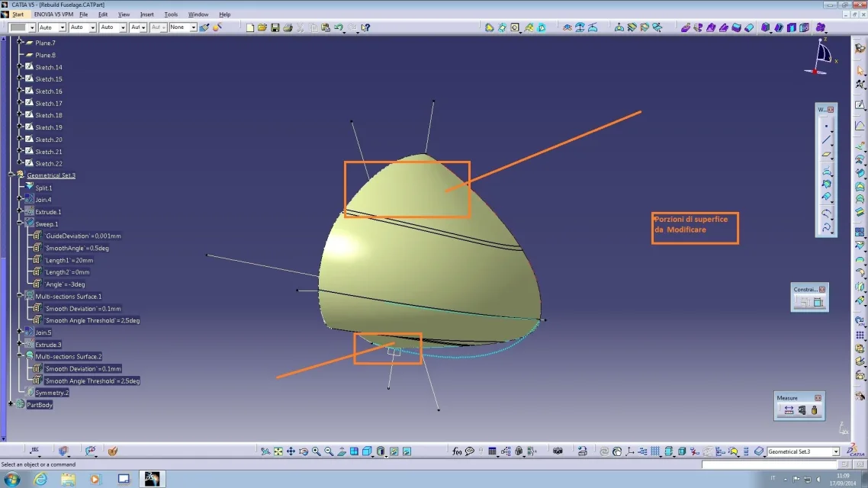Viewport: 868px width, 488px height.
Task: Close the Measure floating toolbar
Action: [x=818, y=398]
